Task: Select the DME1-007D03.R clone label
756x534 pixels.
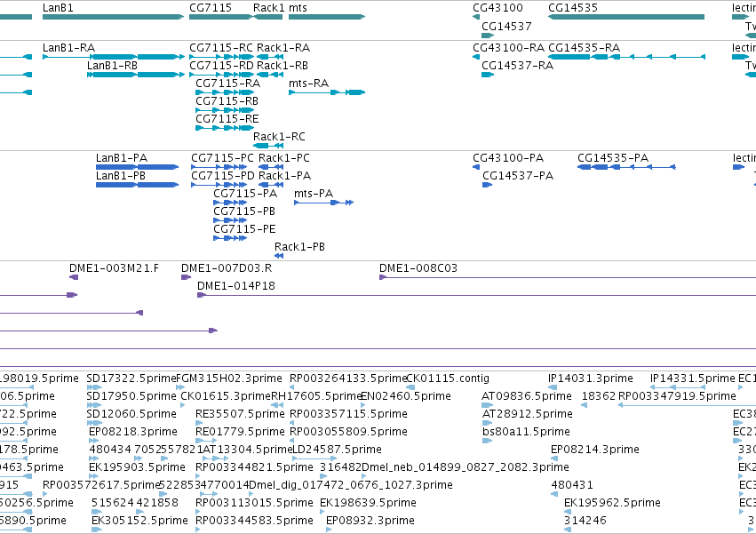Action: [227, 268]
